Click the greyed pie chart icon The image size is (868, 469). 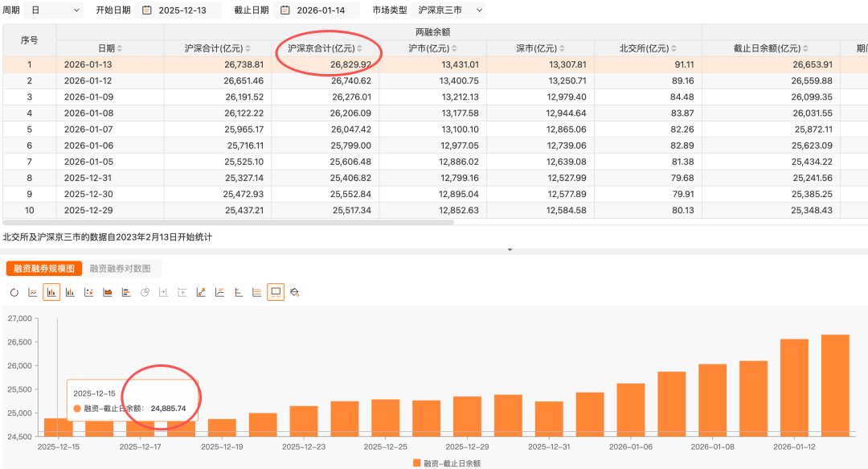[x=145, y=292]
